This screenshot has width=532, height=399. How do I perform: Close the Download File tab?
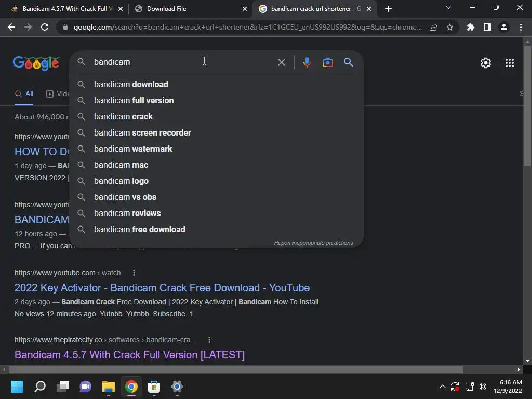coord(245,9)
